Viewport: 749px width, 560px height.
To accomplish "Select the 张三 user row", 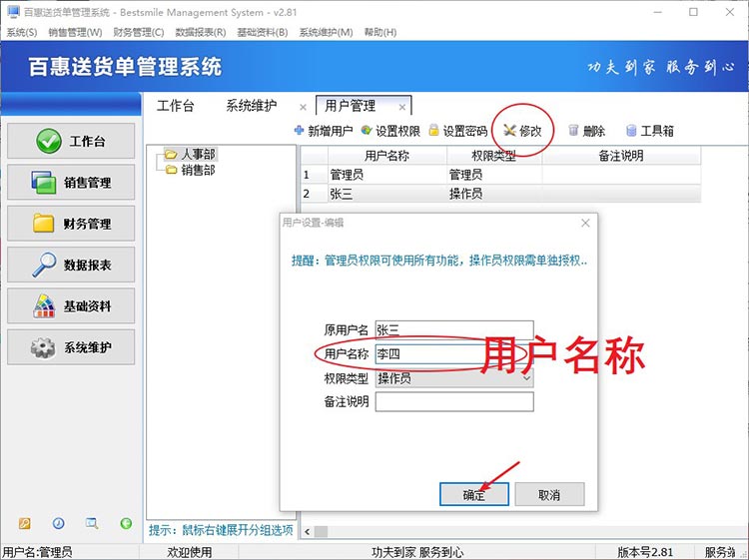I will tap(500, 194).
